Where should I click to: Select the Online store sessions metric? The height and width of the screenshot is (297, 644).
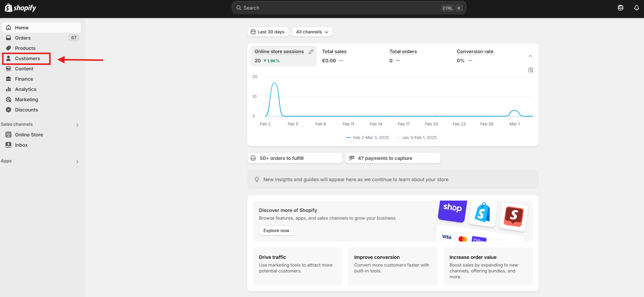pos(284,56)
